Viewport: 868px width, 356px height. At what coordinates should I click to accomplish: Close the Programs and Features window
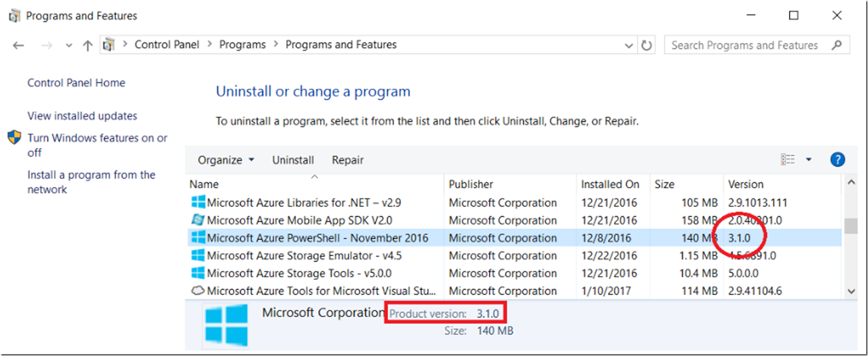837,15
